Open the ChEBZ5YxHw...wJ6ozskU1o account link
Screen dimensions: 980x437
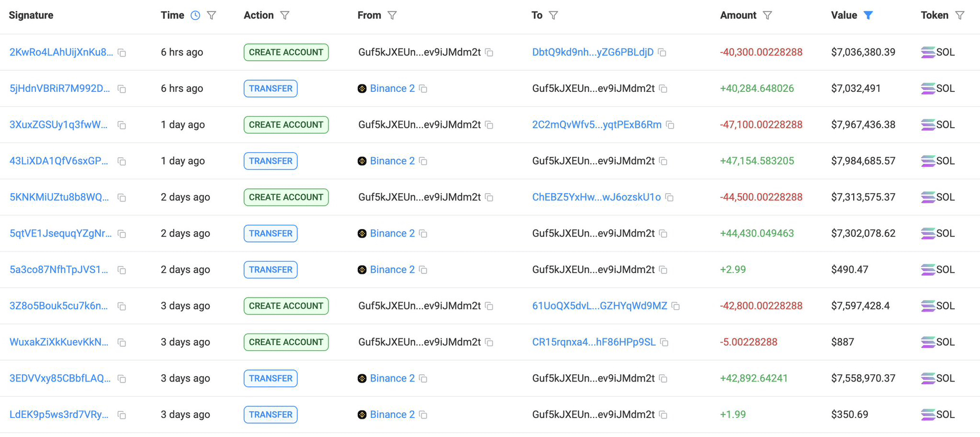click(x=596, y=197)
